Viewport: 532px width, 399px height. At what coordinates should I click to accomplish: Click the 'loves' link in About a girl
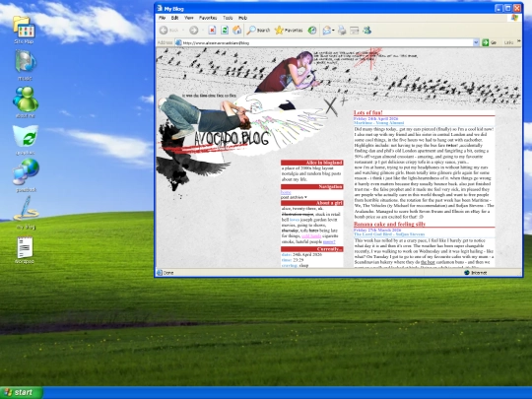pyautogui.click(x=295, y=220)
